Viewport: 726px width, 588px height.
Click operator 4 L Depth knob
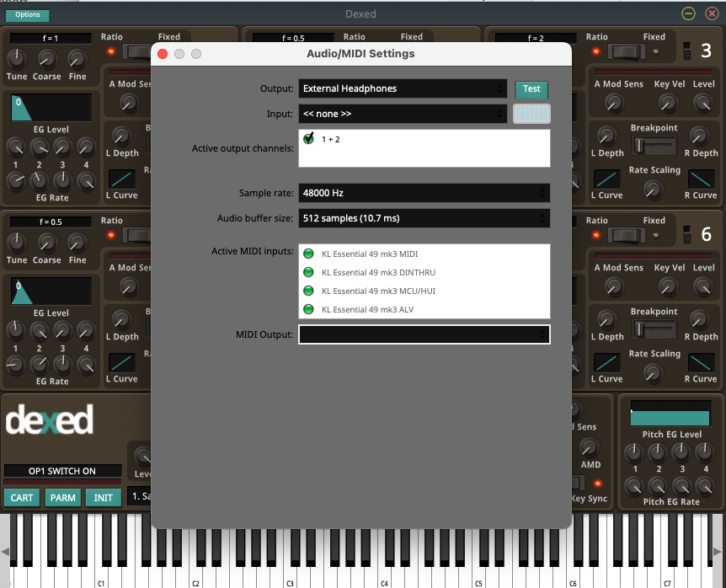click(x=122, y=319)
